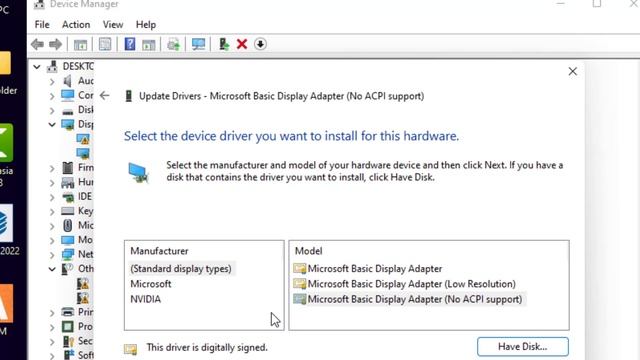Open the orange desktop shortcut icon
Viewport: 640px width, 360px height.
(x=6, y=304)
